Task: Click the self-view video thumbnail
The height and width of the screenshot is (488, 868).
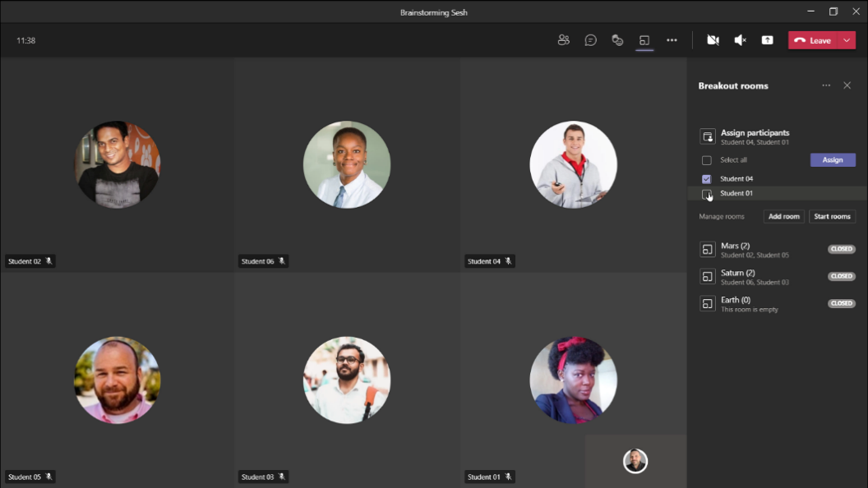Action: [635, 461]
